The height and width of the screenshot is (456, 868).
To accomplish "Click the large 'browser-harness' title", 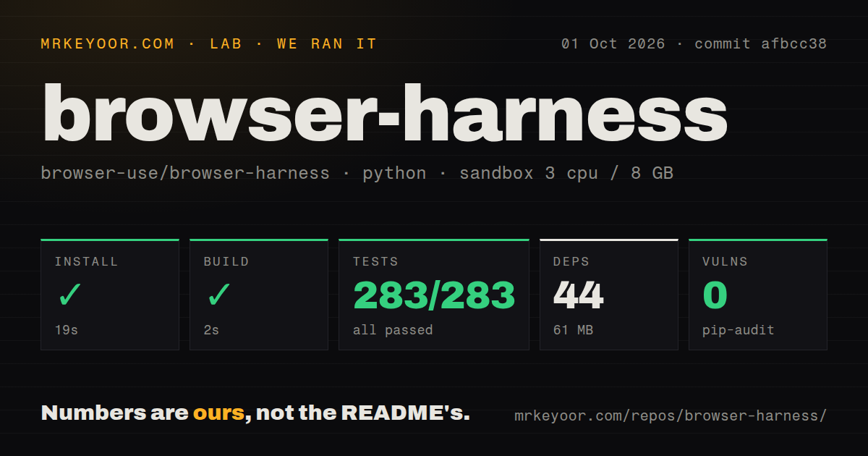I will [x=384, y=114].
